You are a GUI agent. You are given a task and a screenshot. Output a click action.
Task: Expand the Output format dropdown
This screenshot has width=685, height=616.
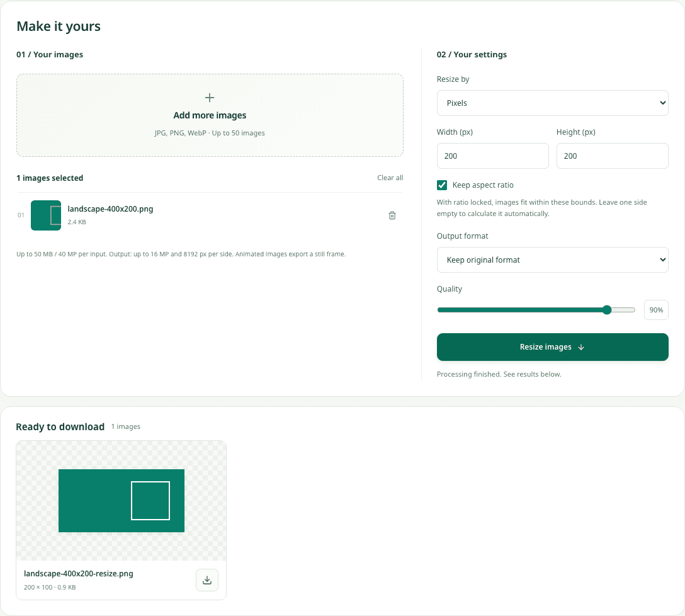(552, 260)
